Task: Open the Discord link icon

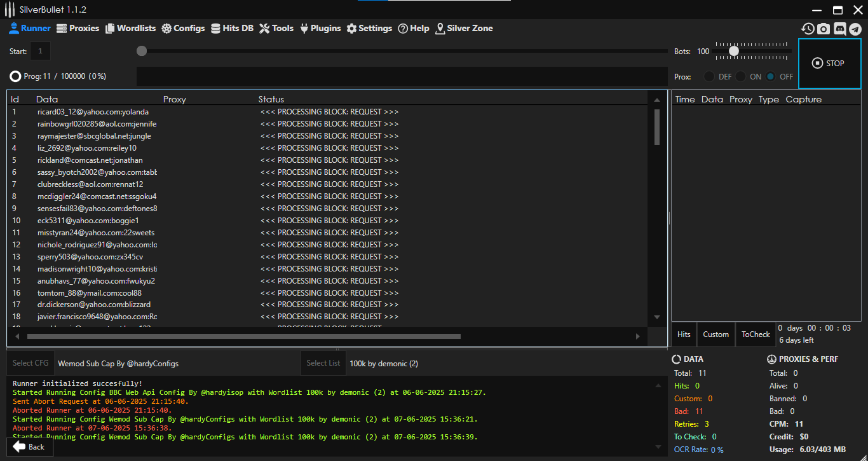Action: coord(839,29)
